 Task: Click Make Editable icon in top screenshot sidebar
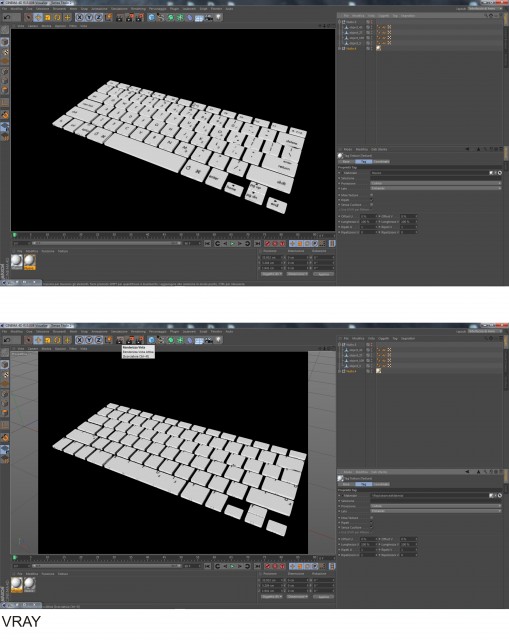pos(4,30)
